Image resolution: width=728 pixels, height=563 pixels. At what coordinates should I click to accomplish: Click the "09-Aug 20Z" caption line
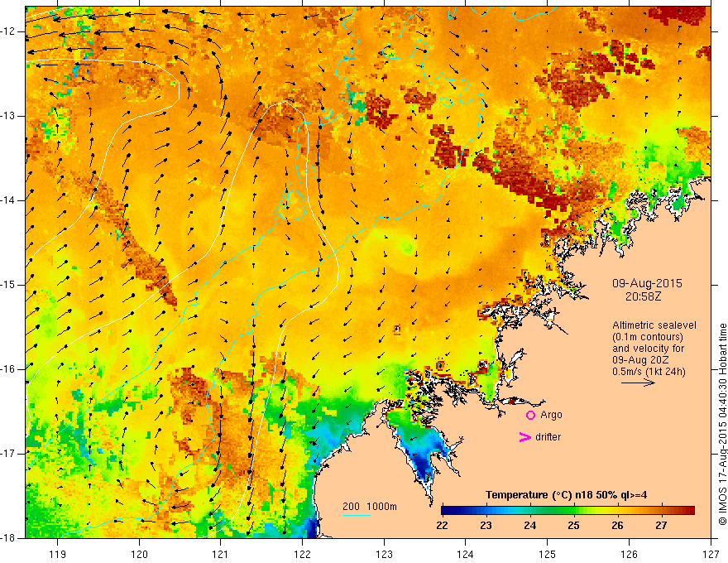tap(639, 360)
